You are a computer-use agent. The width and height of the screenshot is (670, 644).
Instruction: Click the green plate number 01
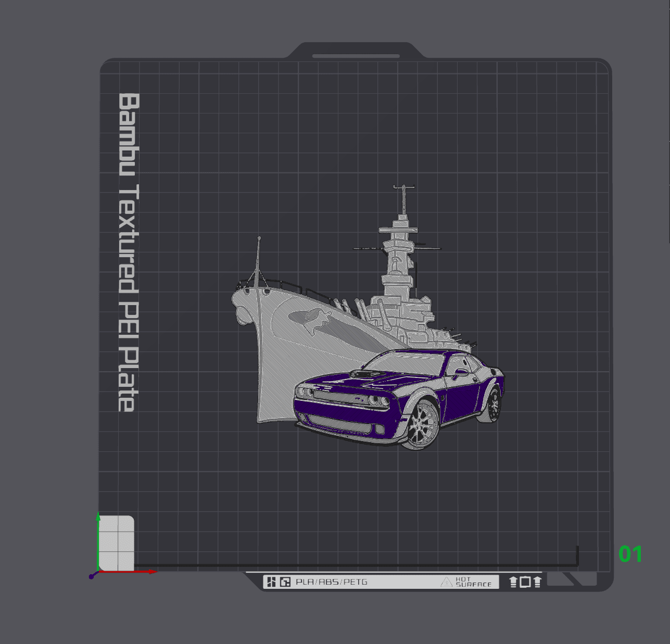click(630, 554)
